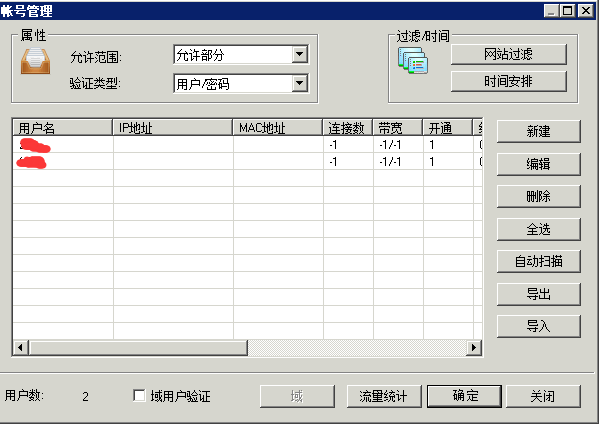
Task: Click the inbox tray icon in 属性
Action: [x=35, y=61]
